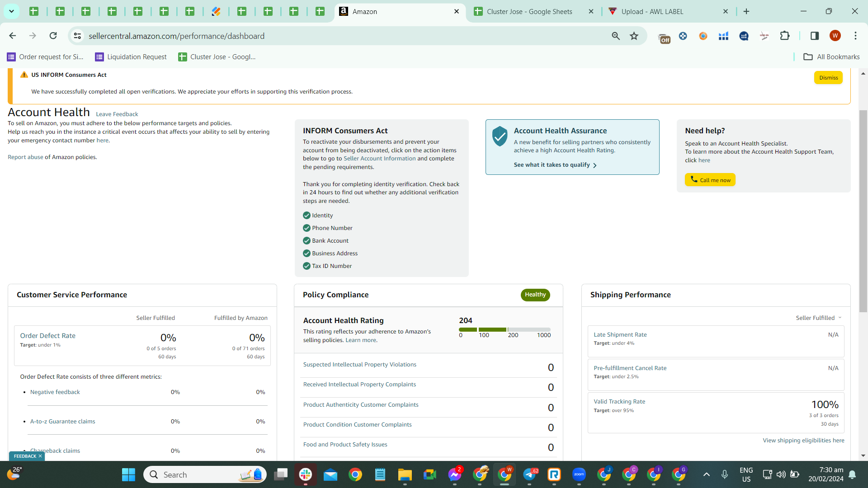
Task: View site information for sellercentral.amazon.com
Action: [x=77, y=36]
